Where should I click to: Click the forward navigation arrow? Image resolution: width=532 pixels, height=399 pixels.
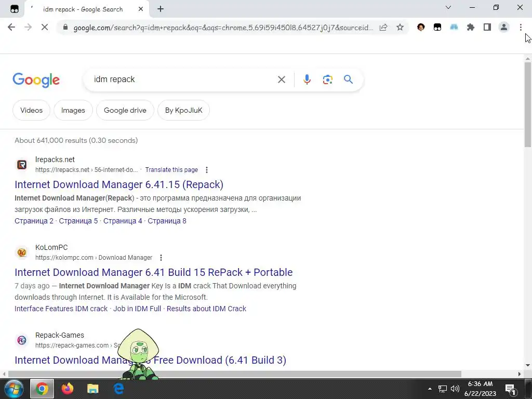[28, 27]
